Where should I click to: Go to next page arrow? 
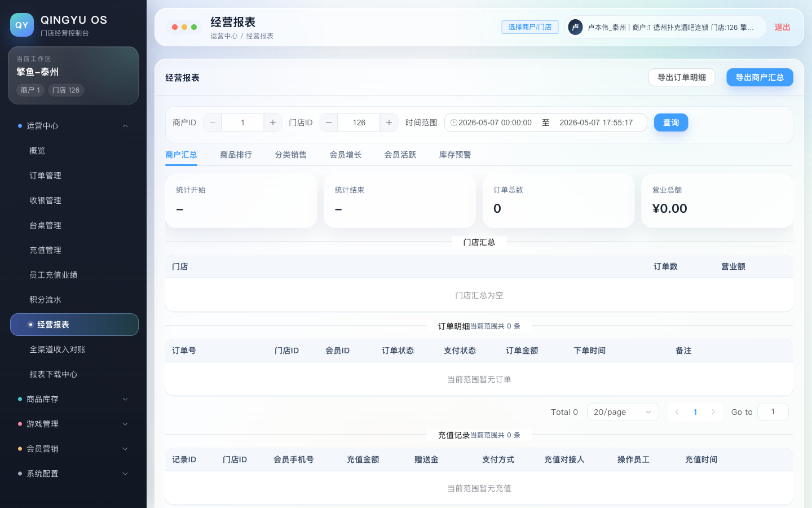point(713,412)
